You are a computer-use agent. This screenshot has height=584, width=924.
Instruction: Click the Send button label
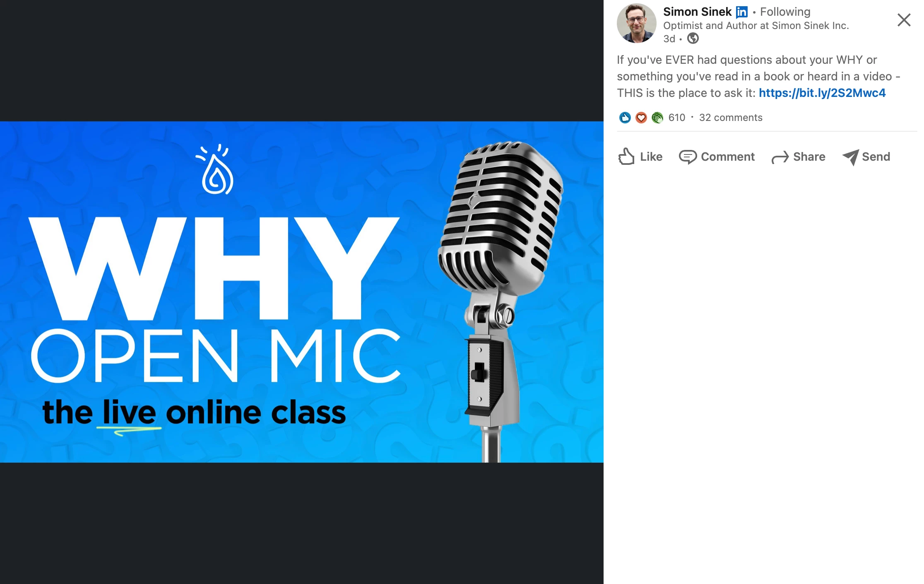pos(876,157)
